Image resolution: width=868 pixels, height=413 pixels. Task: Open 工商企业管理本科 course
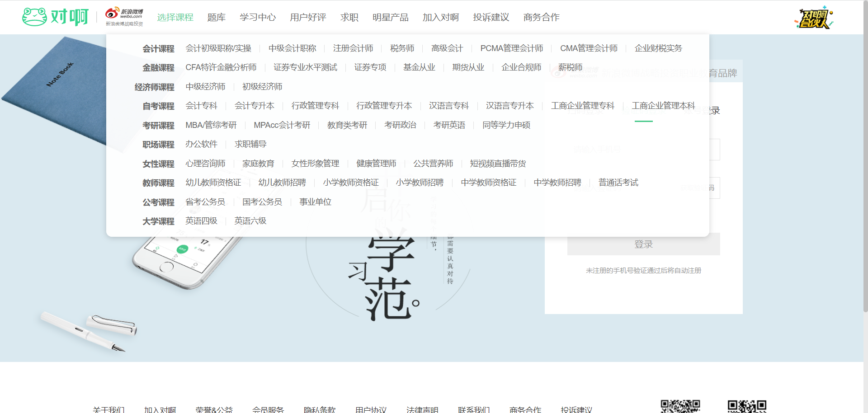pyautogui.click(x=663, y=106)
